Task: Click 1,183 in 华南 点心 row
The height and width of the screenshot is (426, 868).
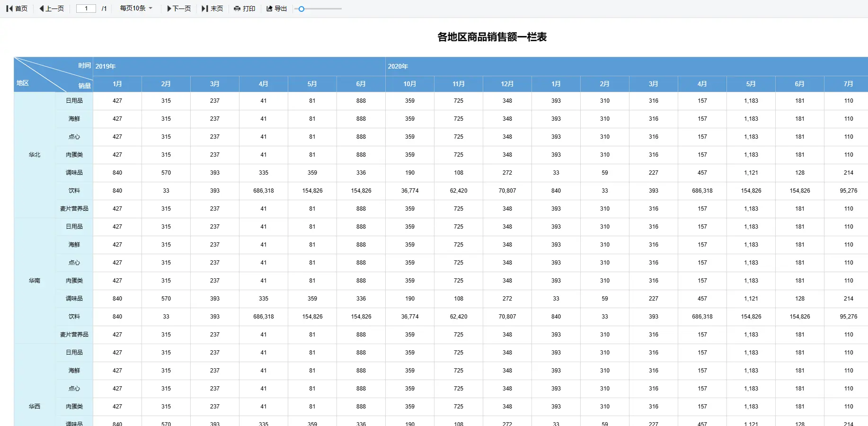Action: point(751,263)
